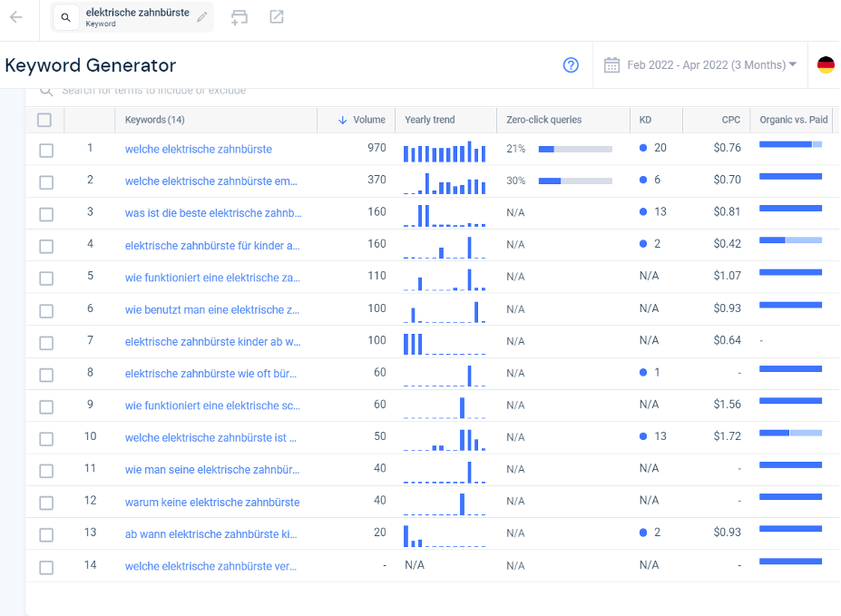Check the row 12 warum keine checkbox

coord(46,503)
